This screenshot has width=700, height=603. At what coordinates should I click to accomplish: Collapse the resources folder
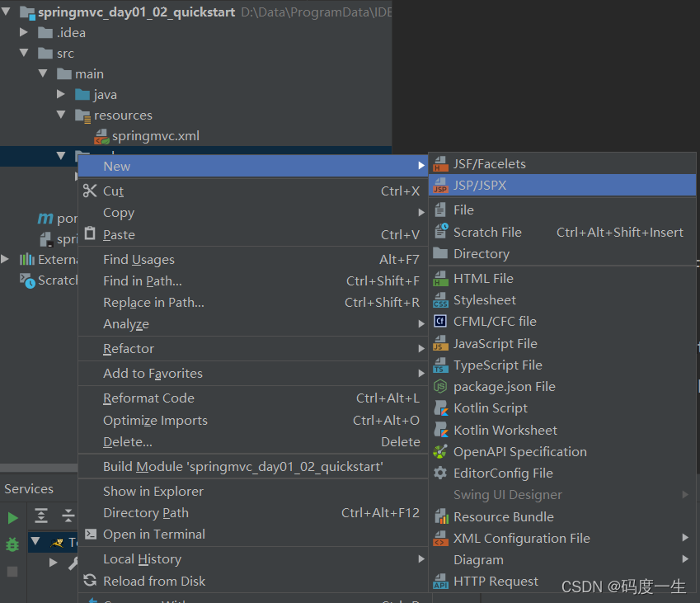click(x=62, y=115)
